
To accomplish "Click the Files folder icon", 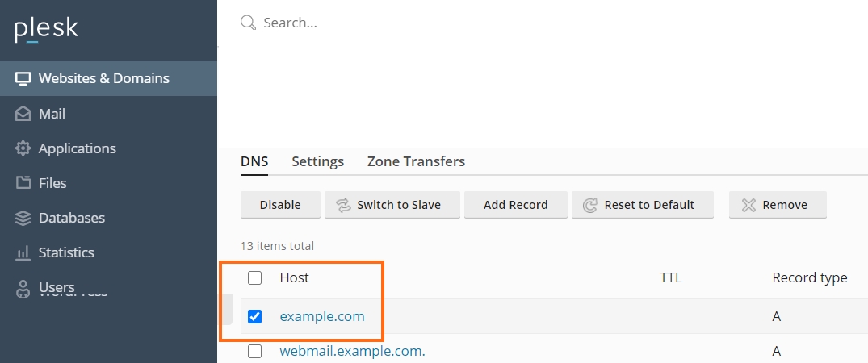I will pos(23,183).
